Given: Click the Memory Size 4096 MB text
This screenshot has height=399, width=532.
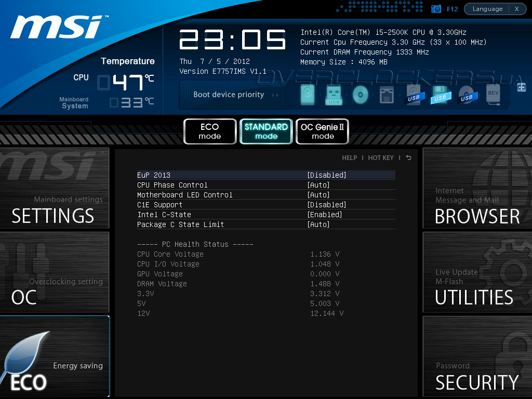Looking at the screenshot, I should coord(344,62).
